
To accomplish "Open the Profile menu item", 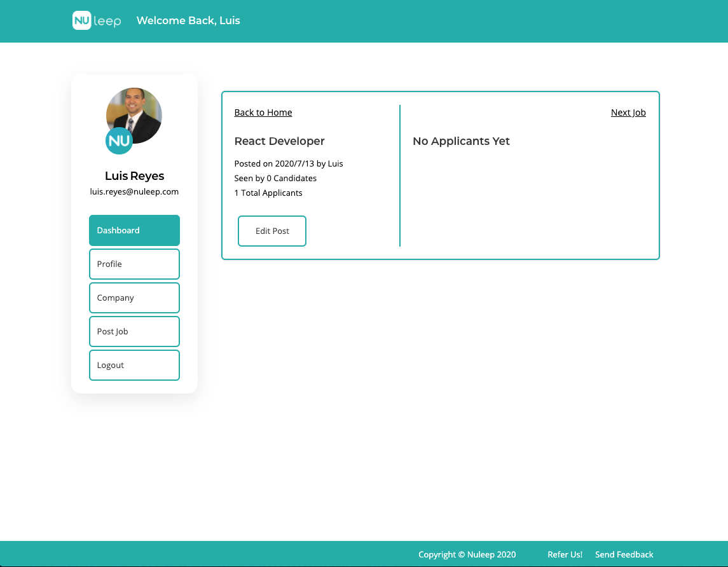I will [x=134, y=264].
